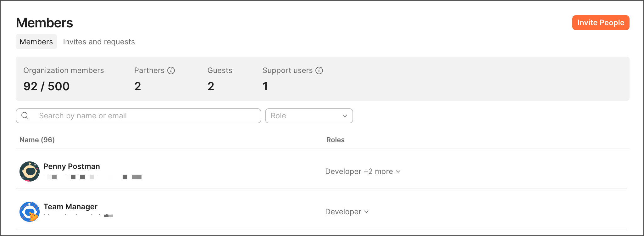Click the search magnifier icon
The image size is (644, 236).
(x=25, y=116)
